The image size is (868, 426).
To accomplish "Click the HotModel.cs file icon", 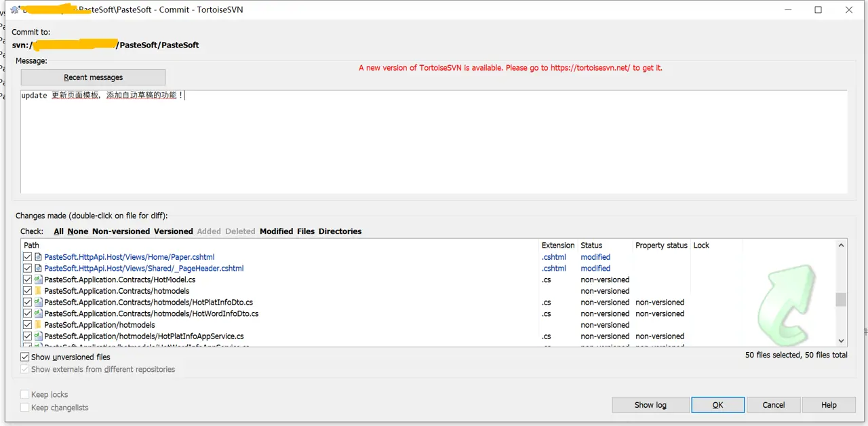I will click(38, 279).
